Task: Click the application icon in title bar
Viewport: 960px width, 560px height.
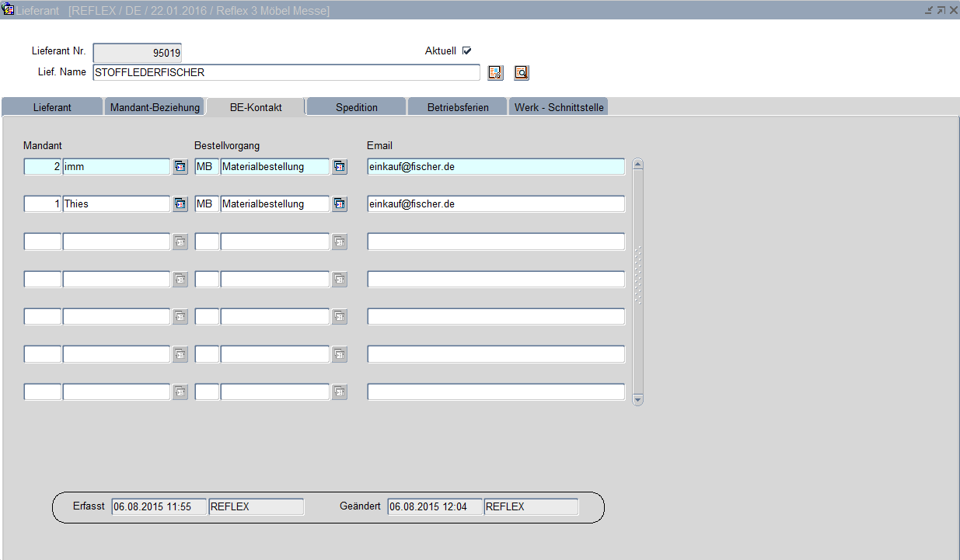Action: pyautogui.click(x=9, y=10)
